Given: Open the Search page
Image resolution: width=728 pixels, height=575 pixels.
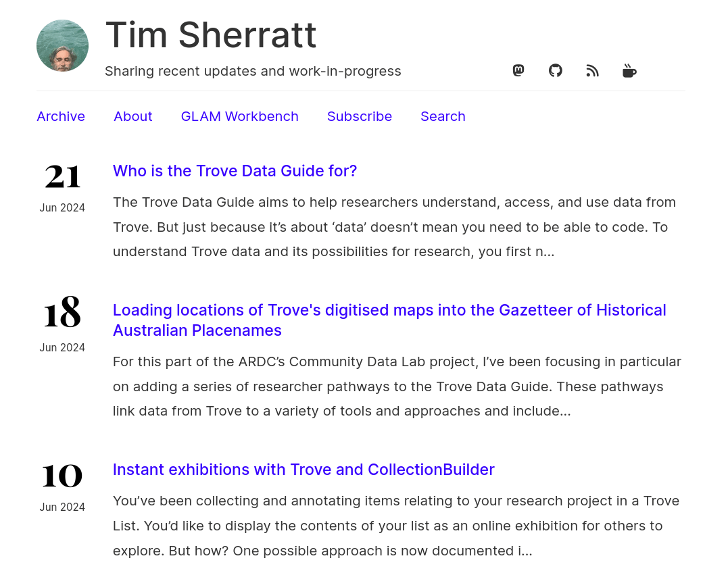Looking at the screenshot, I should (x=443, y=116).
